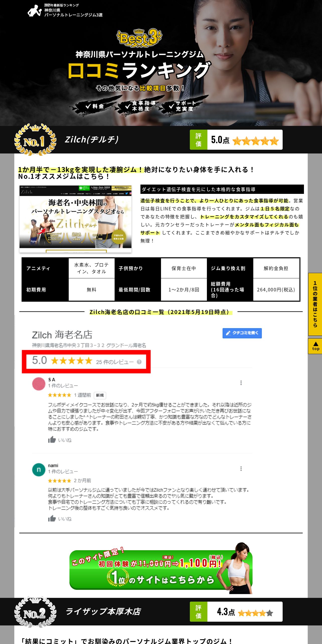
Task: Click the five stars on nami's review
Action: 59,480
